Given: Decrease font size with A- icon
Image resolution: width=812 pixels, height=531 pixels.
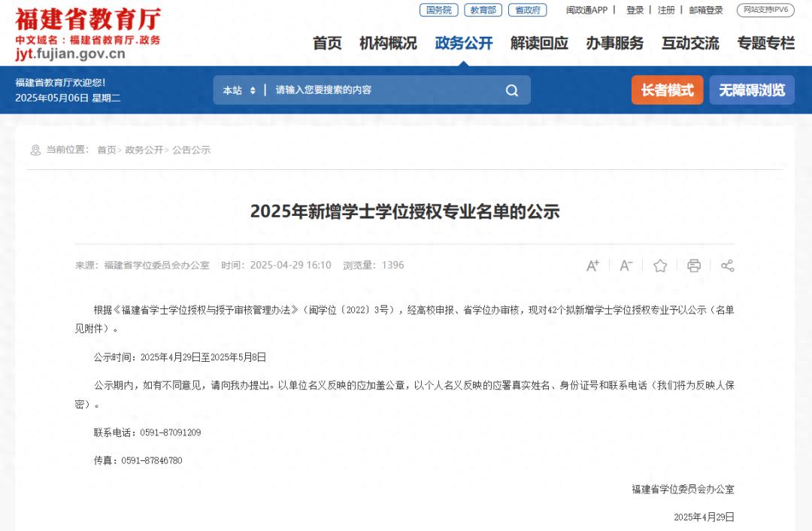Looking at the screenshot, I should point(626,265).
